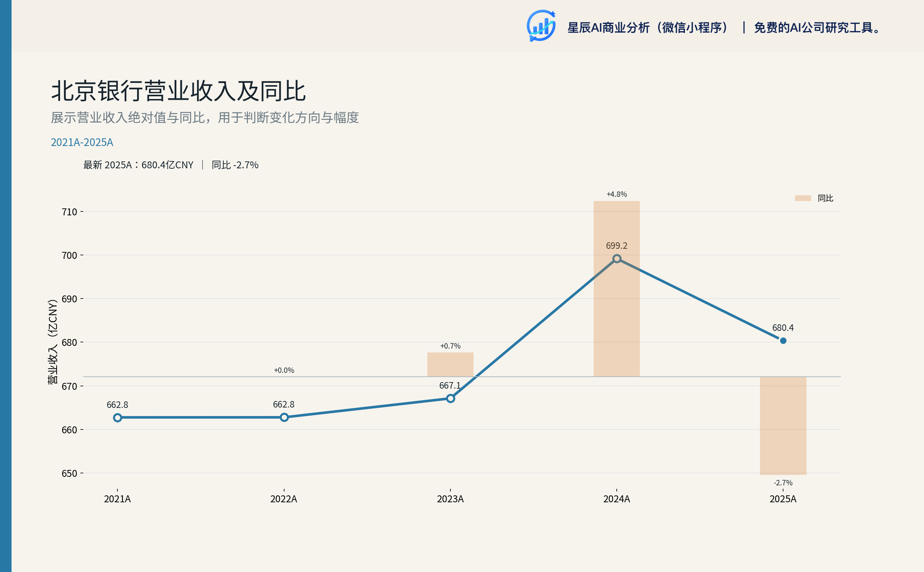Image resolution: width=924 pixels, height=572 pixels.
Task: Click the 2025A x-axis label
Action: tap(783, 499)
